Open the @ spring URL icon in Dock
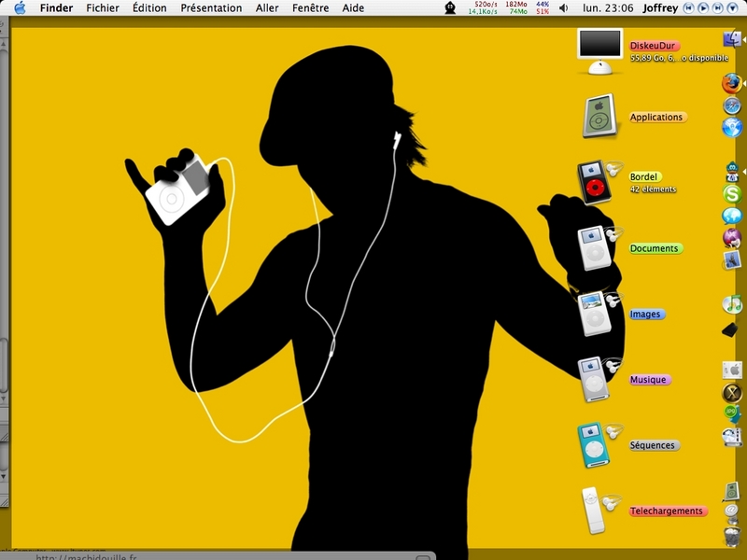This screenshot has height=560, width=747. point(732,512)
